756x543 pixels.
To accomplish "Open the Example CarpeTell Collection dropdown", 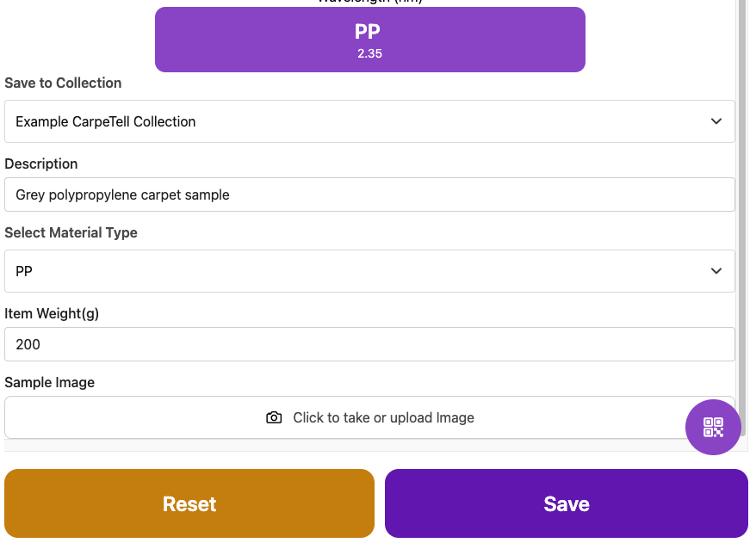I will point(344,121).
